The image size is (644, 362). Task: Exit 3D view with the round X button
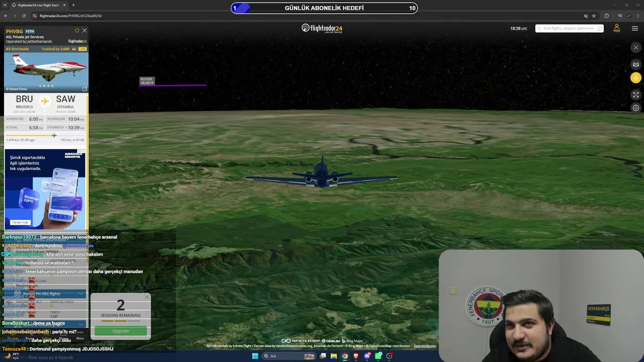tap(636, 48)
